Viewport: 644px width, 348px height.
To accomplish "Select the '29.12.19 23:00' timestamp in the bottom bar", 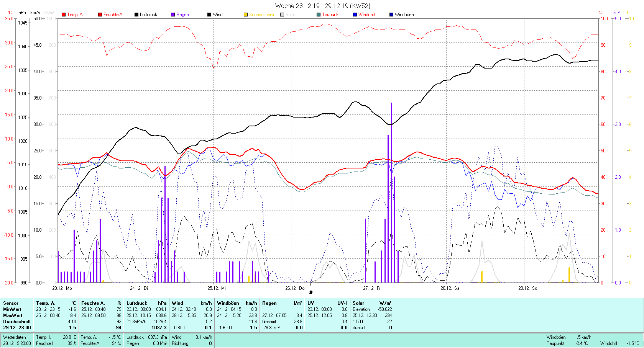I will click(17, 343).
